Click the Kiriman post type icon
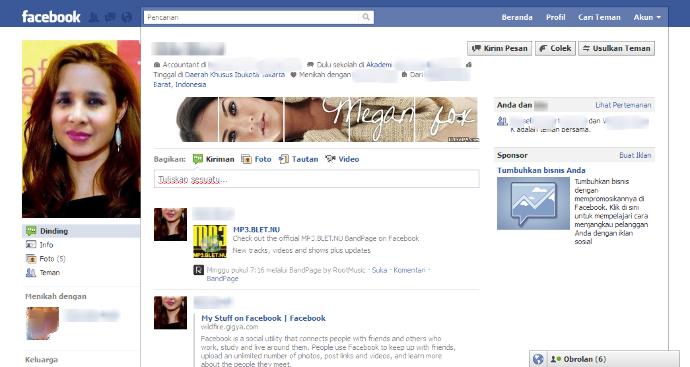690x367 pixels. 198,159
